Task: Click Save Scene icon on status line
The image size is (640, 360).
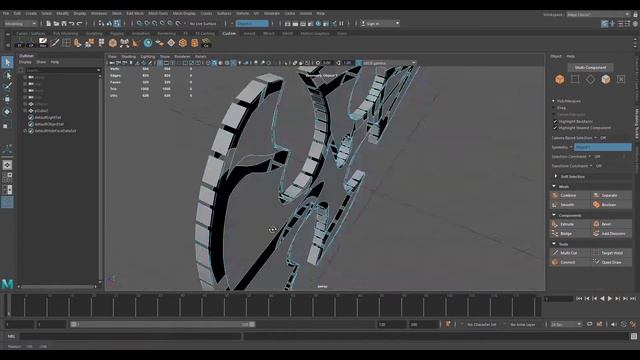Action: (x=64, y=24)
